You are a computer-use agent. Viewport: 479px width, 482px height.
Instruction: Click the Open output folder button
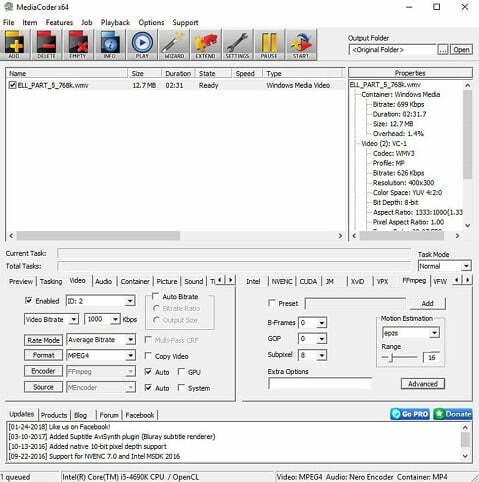[461, 50]
